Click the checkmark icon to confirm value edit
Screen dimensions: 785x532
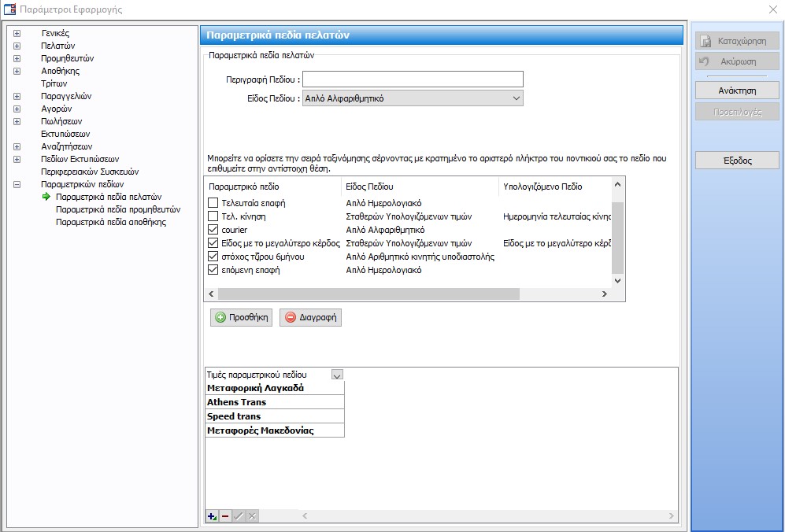pyautogui.click(x=239, y=516)
